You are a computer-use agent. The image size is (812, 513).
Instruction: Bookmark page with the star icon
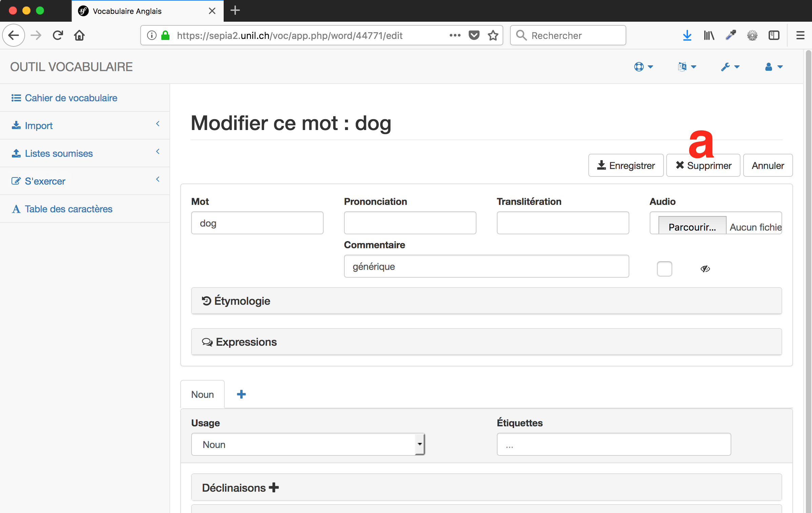[493, 35]
